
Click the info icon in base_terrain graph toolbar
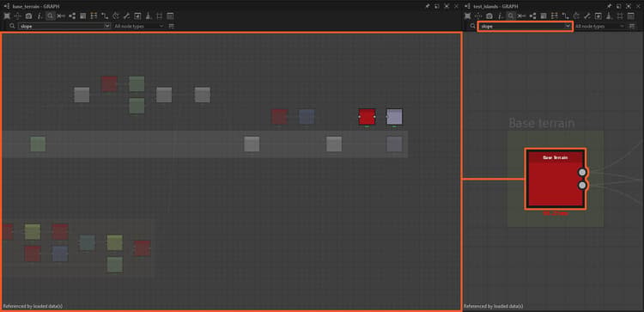(x=39, y=16)
